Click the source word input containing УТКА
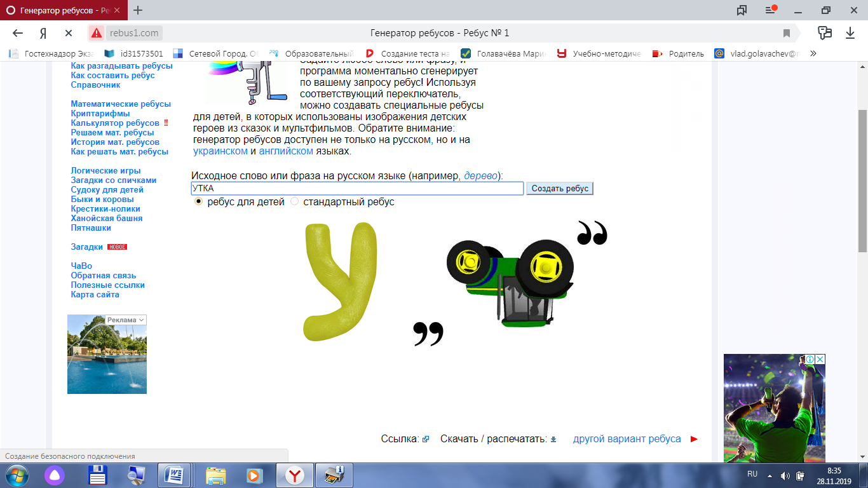This screenshot has height=488, width=868. pyautogui.click(x=357, y=188)
